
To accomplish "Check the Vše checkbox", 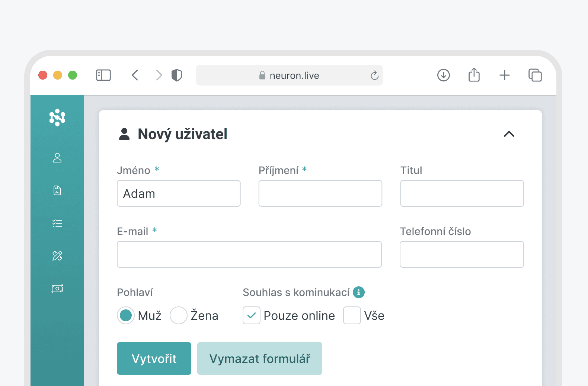I will tap(352, 315).
